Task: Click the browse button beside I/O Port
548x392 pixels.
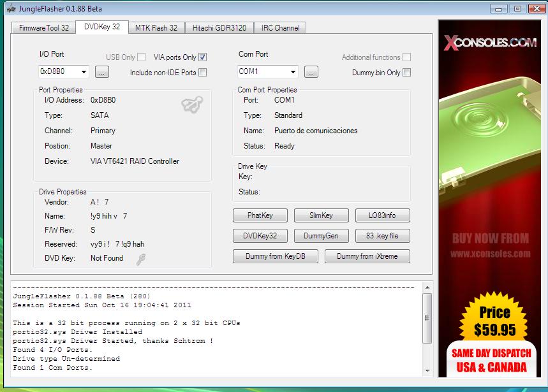Action: (102, 72)
